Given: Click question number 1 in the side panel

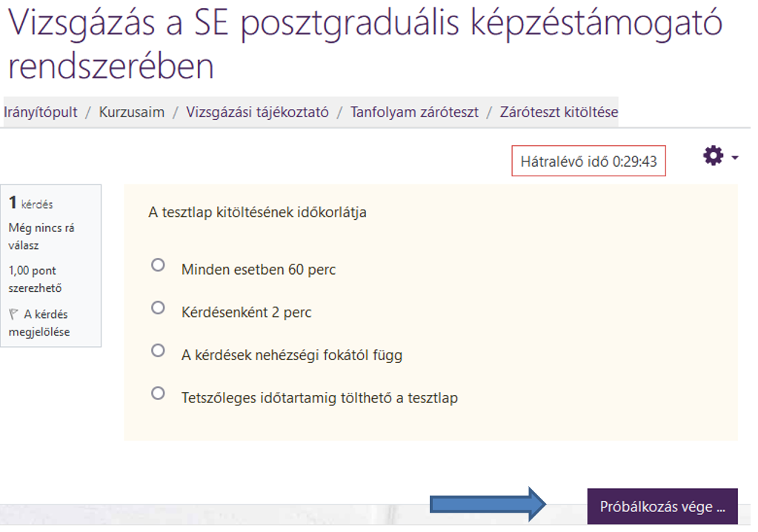Looking at the screenshot, I should click(x=13, y=203).
